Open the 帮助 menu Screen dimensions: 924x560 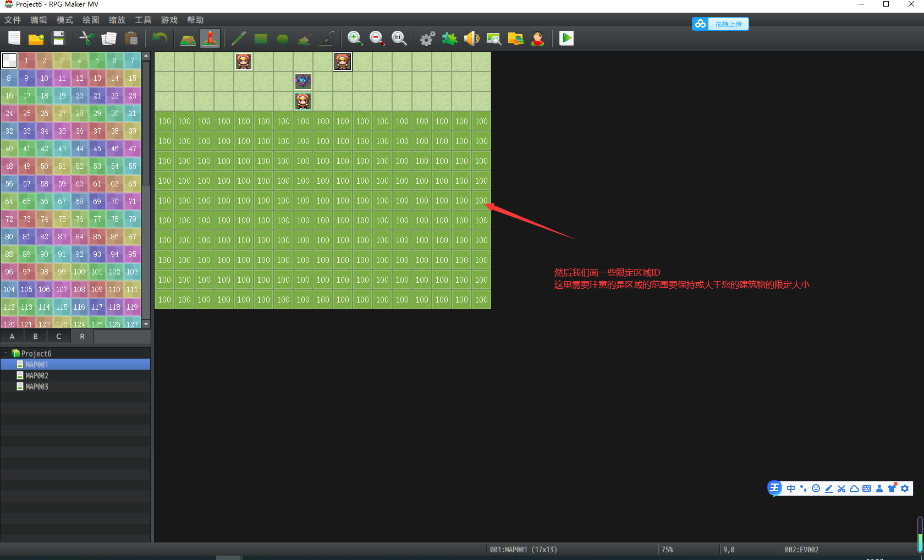click(195, 20)
